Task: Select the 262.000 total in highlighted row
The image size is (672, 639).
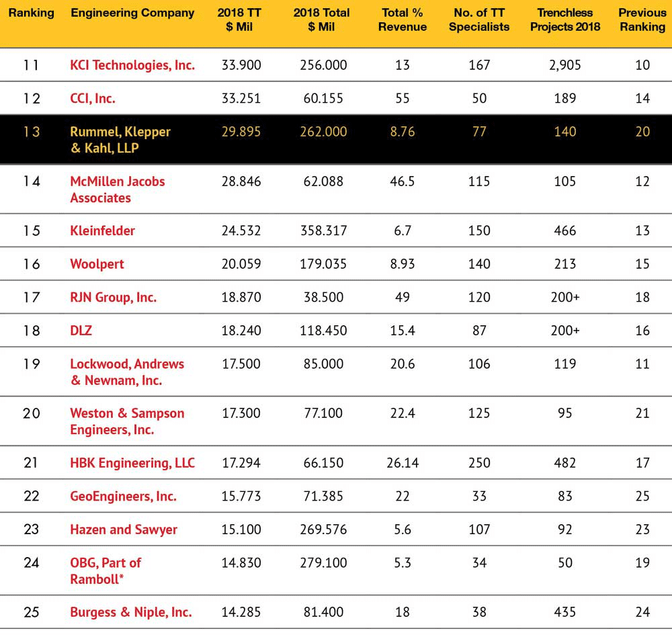Action: point(324,132)
